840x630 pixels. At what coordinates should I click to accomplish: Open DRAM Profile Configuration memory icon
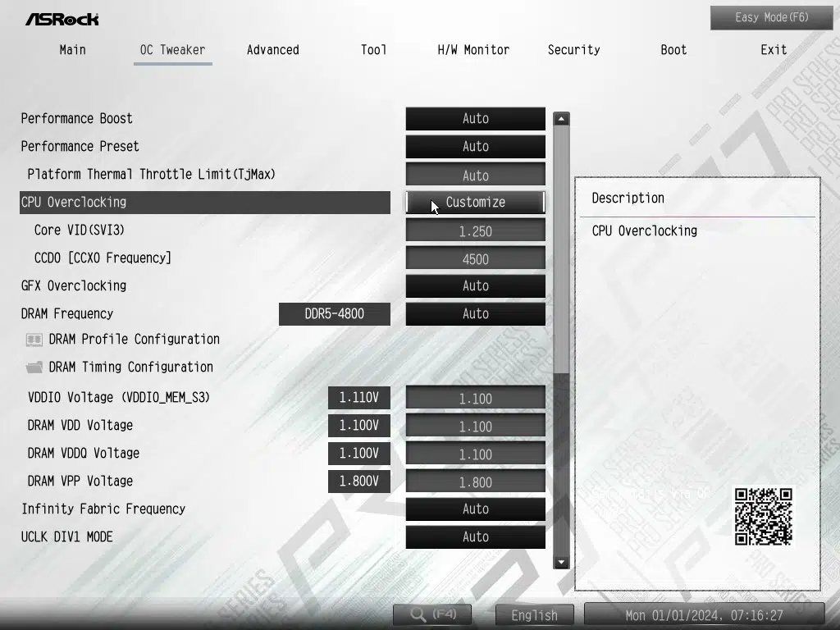pyautogui.click(x=34, y=340)
